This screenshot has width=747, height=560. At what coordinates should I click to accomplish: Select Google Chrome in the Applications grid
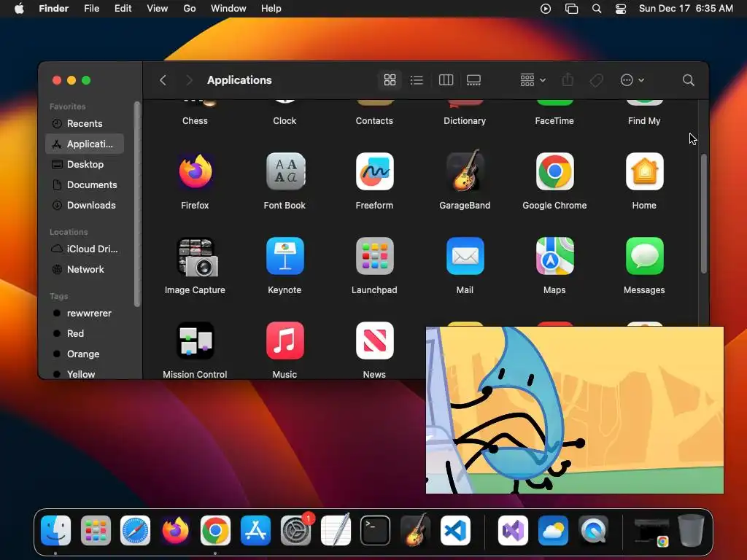click(554, 171)
